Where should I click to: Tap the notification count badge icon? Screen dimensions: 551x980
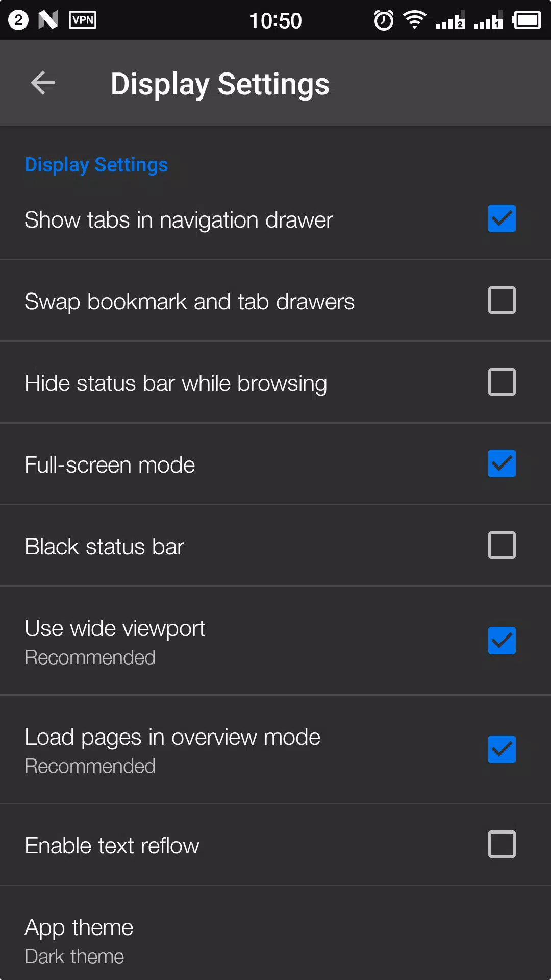18,20
